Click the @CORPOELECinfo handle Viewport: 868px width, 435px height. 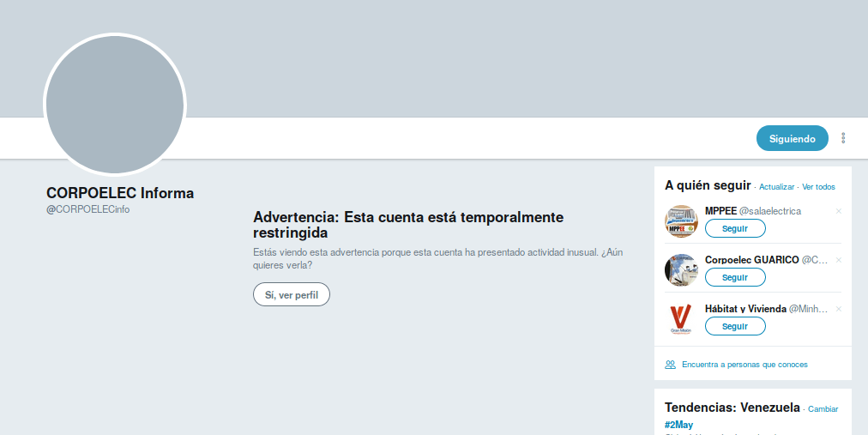(x=88, y=209)
